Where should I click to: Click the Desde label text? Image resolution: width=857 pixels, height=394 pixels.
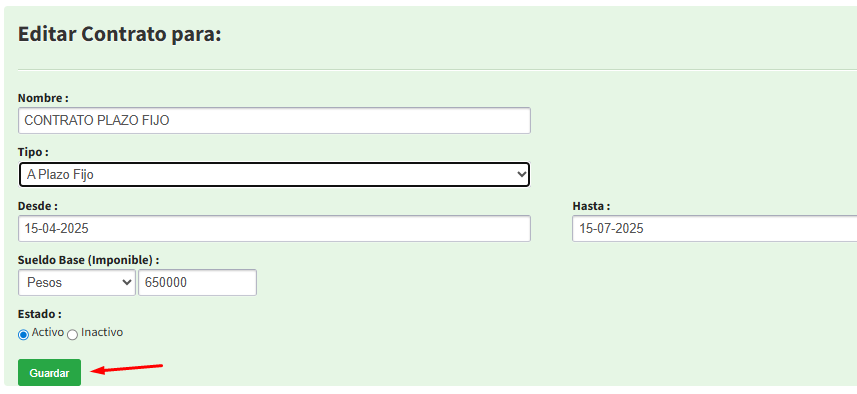[38, 206]
